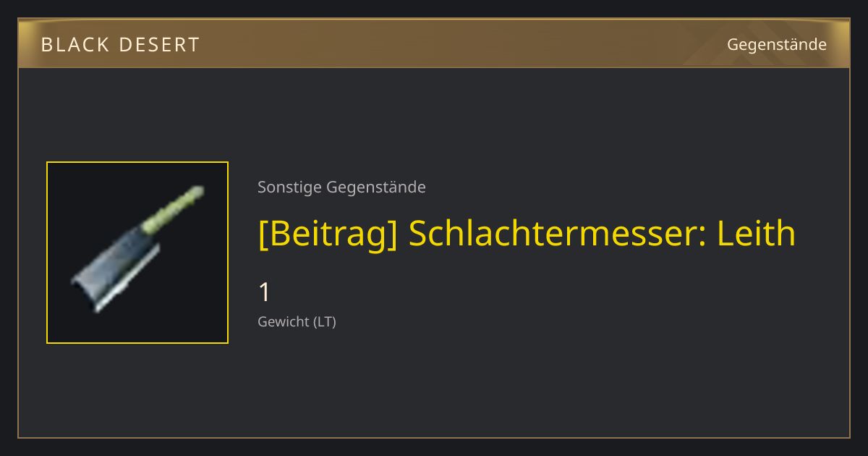The height and width of the screenshot is (456, 868).
Task: Click the gold header banner center
Action: pyautogui.click(x=434, y=43)
